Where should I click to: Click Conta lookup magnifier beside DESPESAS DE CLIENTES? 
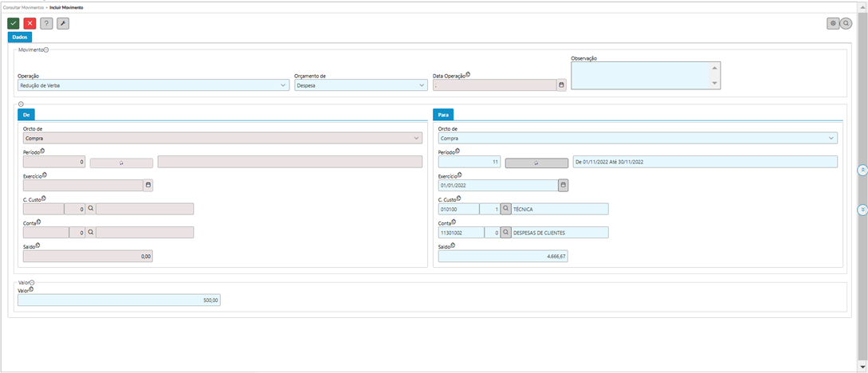[x=506, y=233]
